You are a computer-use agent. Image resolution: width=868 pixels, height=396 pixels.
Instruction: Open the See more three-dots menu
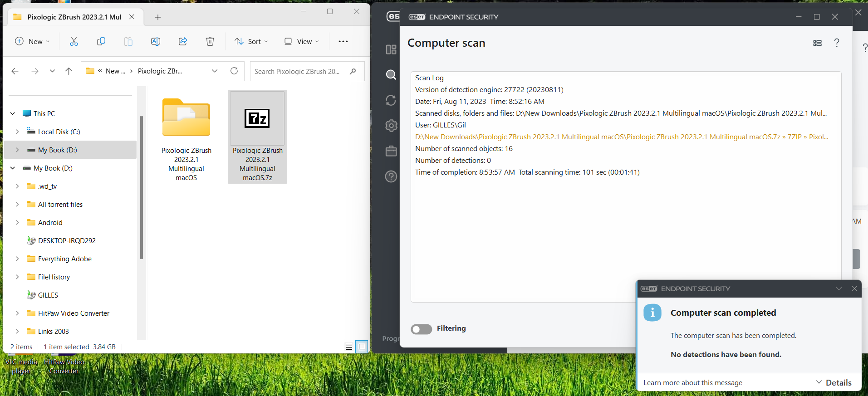[x=343, y=41]
